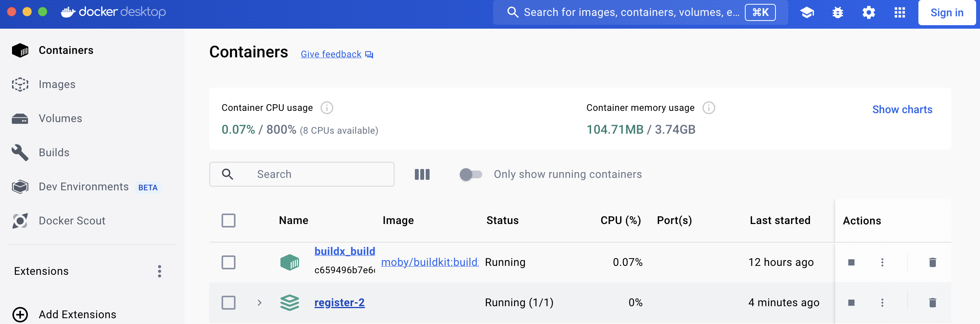Open the apps grid icon in header
Screen dimensions: 980x324
click(x=900, y=13)
